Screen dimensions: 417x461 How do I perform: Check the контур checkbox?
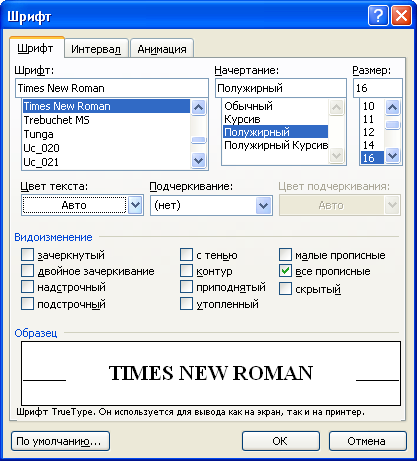[x=186, y=270]
